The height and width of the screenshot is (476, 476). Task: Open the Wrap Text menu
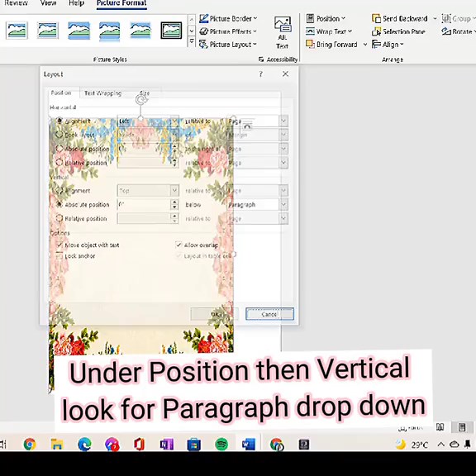329,31
